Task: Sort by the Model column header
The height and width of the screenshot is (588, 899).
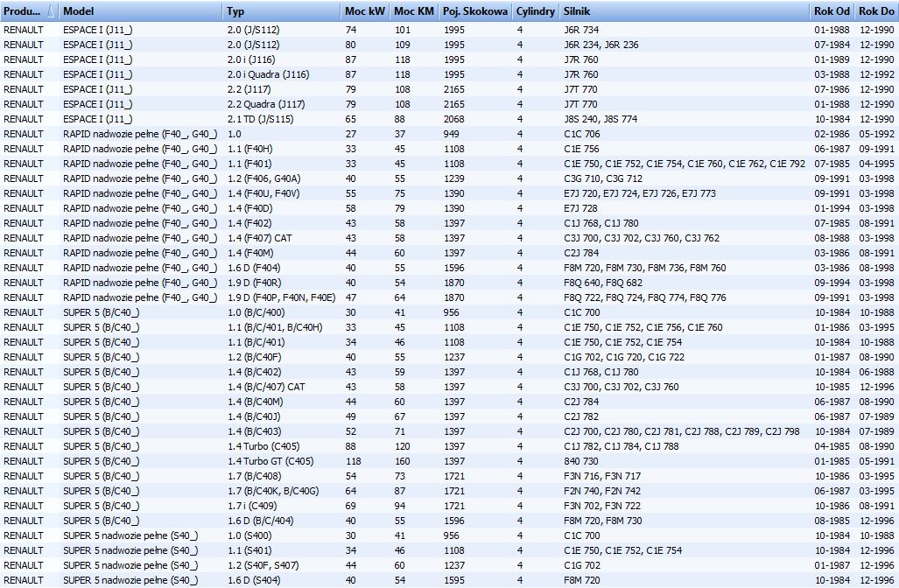Action: coord(140,10)
